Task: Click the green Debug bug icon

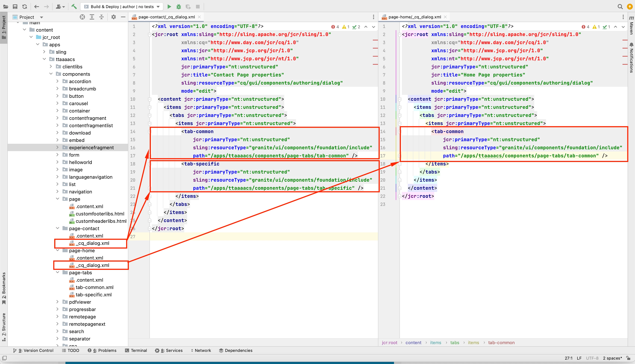Action: pyautogui.click(x=179, y=6)
